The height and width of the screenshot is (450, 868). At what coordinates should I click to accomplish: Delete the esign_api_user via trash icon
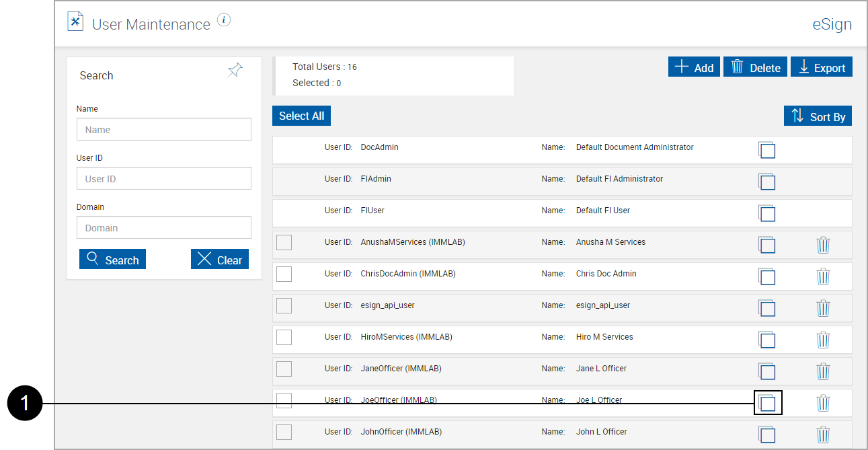(x=823, y=308)
